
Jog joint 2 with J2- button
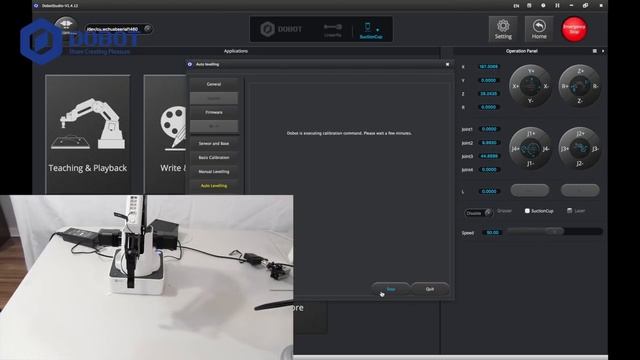click(580, 164)
